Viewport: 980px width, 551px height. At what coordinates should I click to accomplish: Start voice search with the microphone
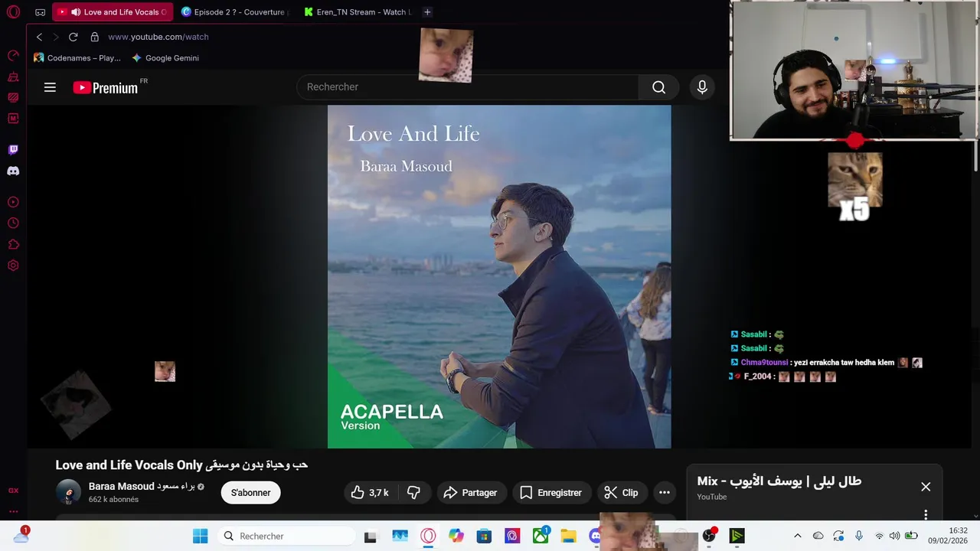[702, 87]
